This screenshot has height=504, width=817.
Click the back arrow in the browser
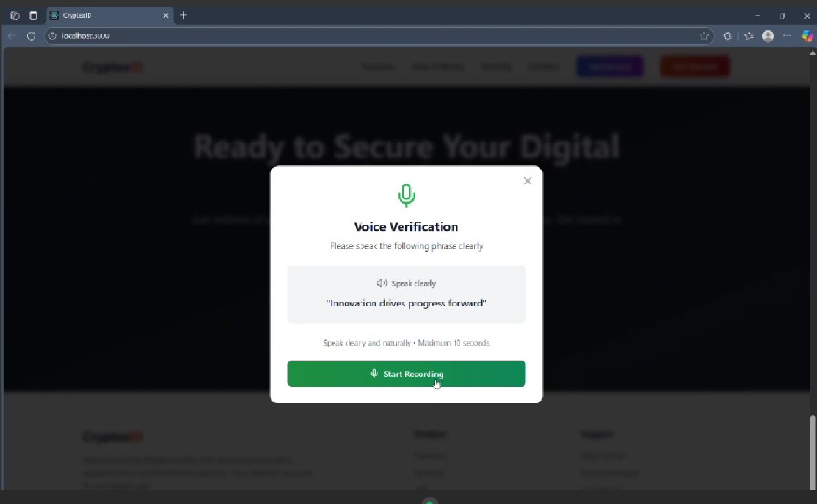point(12,36)
